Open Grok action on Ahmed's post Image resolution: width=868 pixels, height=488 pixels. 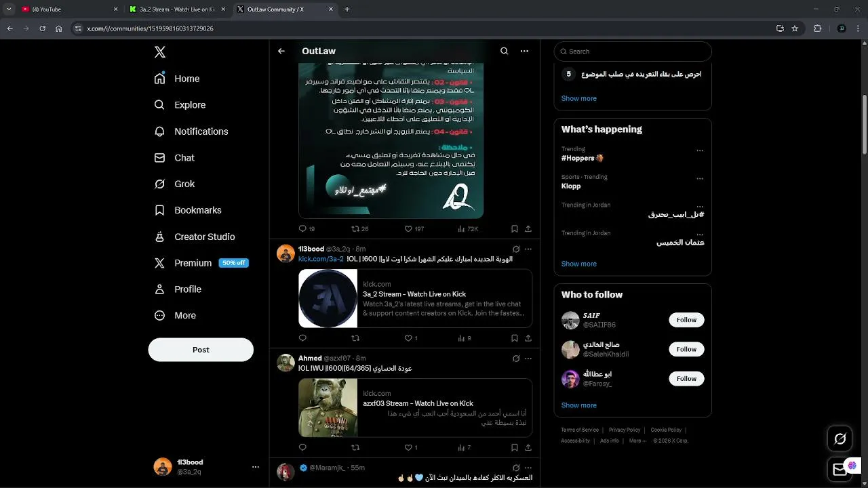[516, 359]
